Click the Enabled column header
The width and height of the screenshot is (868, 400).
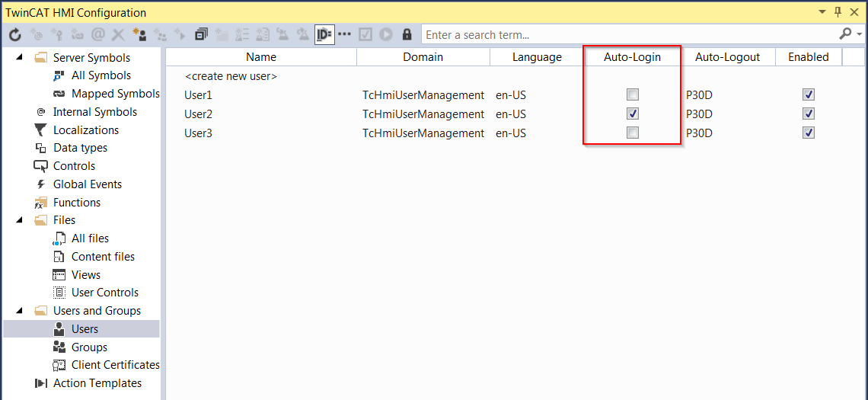(x=808, y=57)
